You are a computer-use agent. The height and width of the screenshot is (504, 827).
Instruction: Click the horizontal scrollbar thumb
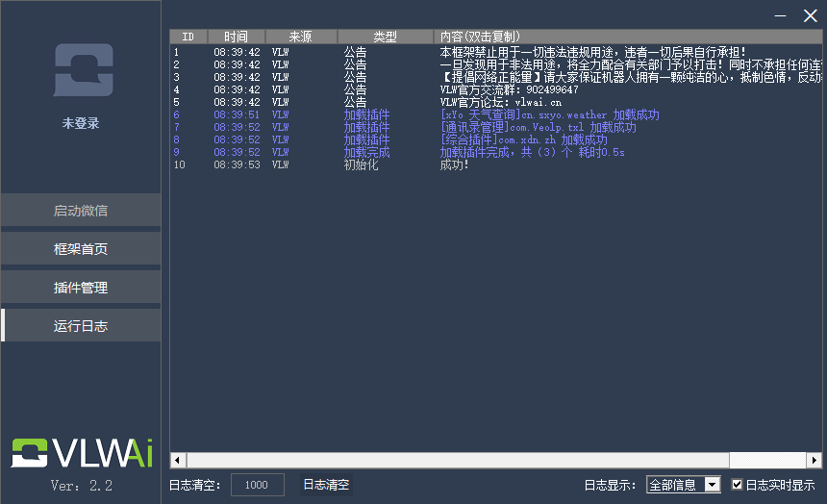458,460
